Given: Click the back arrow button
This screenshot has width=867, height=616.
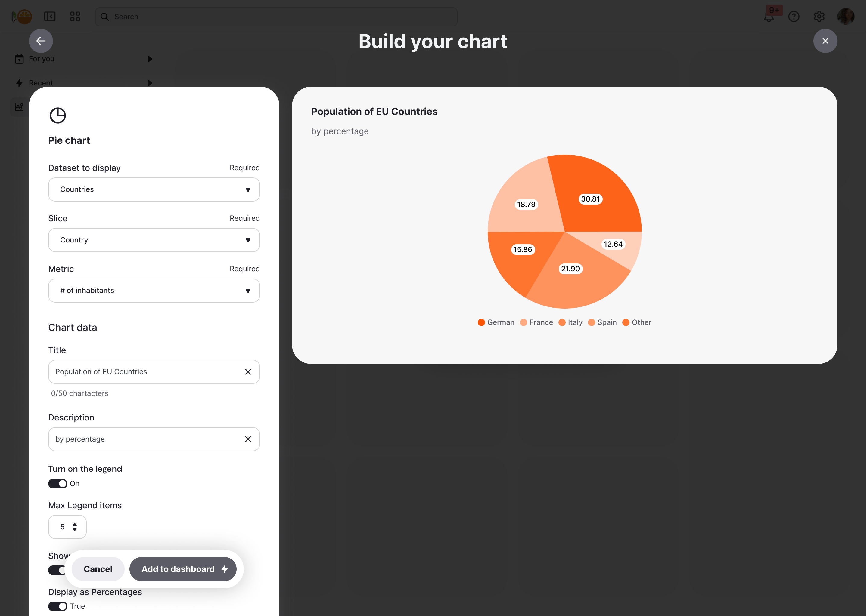Looking at the screenshot, I should pos(41,41).
